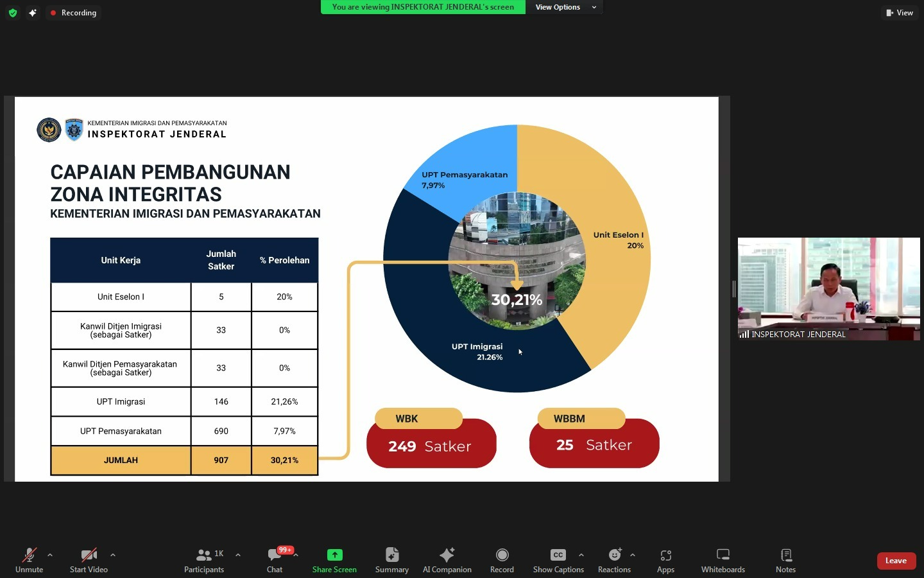The image size is (924, 578).
Task: Open the Apps panel
Action: 665,559
